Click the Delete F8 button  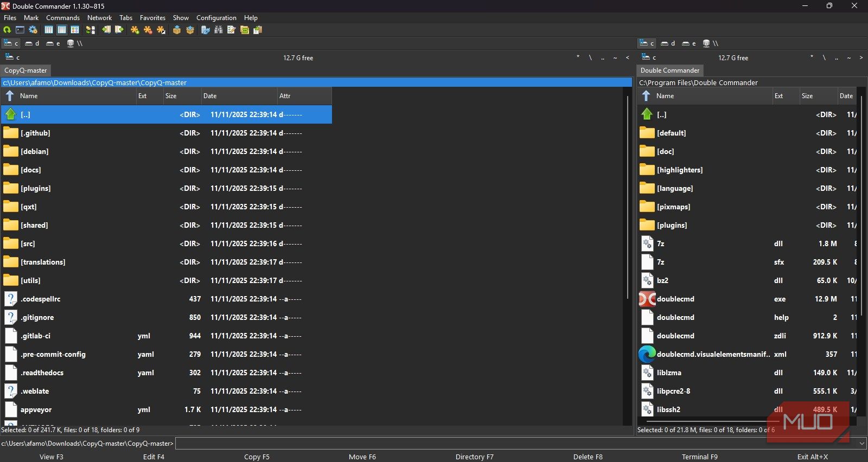coord(588,457)
